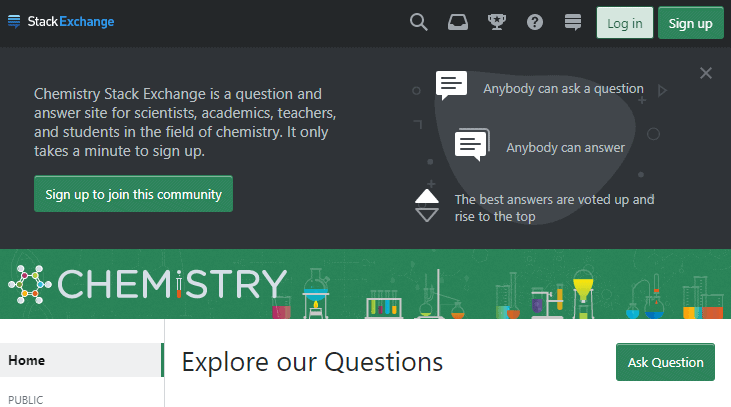Viewport: 731px width, 407px height.
Task: Click the Ask Question button
Action: [x=665, y=362]
